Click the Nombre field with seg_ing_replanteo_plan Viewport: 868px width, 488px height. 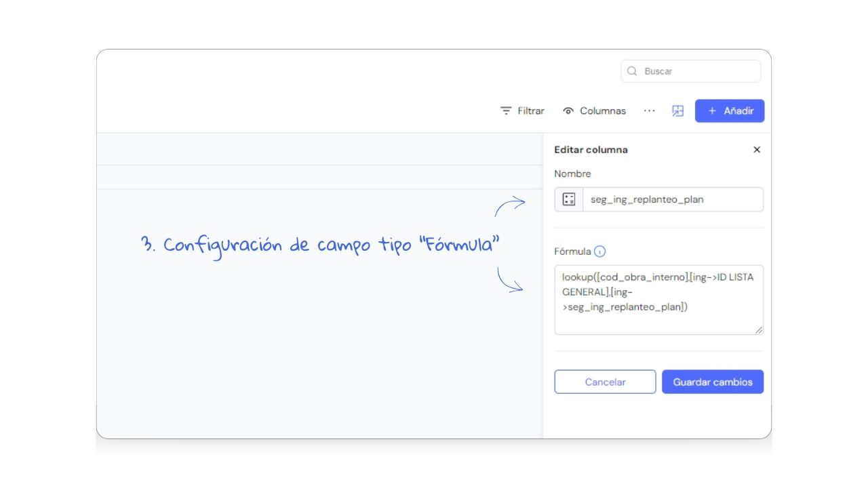tap(672, 199)
